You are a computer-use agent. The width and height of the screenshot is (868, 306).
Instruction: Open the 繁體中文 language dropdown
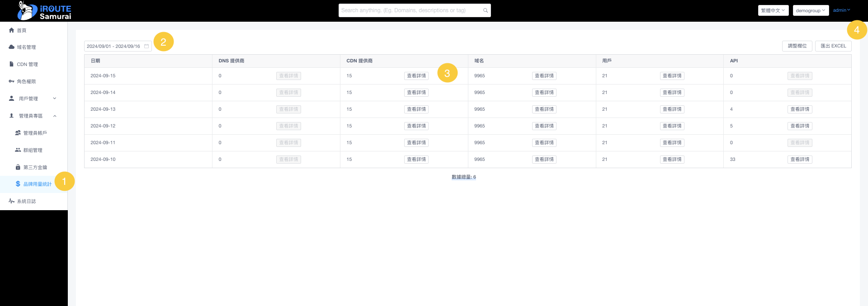(x=773, y=10)
